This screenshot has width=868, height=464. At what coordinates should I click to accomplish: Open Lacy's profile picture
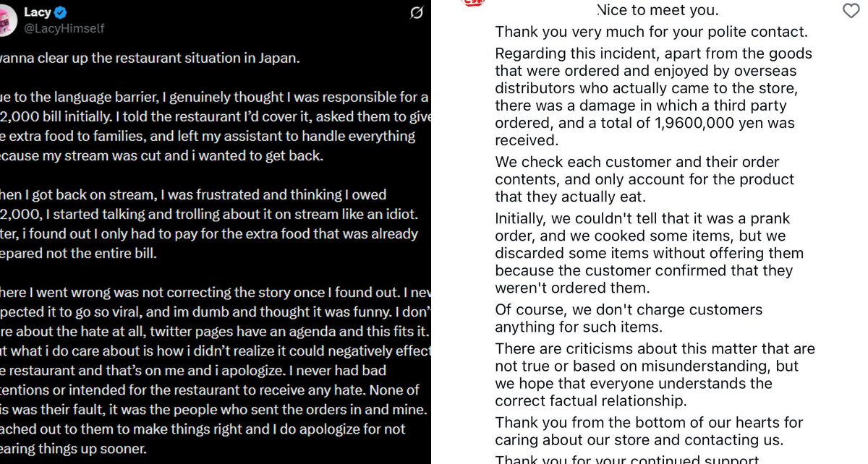7,21
